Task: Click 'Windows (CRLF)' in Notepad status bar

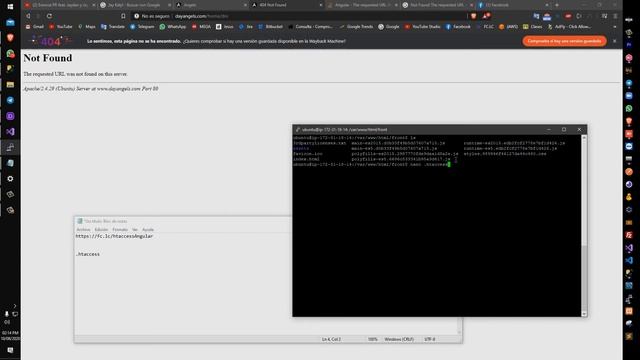Action: (x=399, y=339)
